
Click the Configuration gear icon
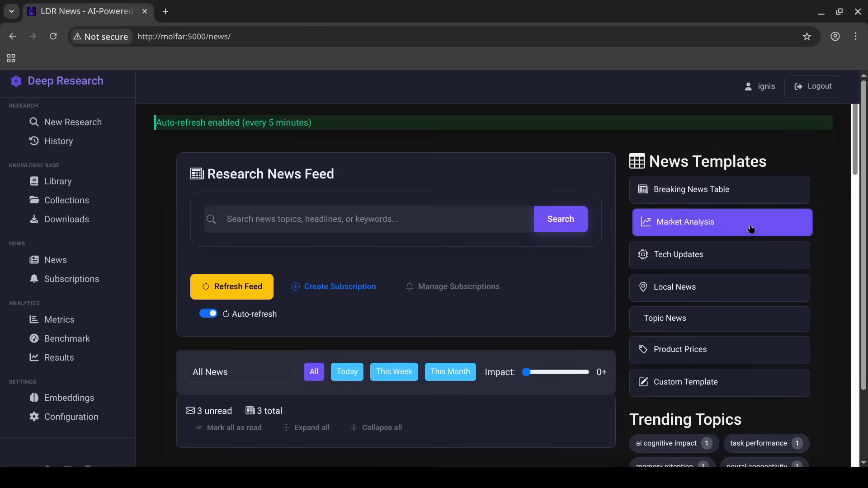click(x=34, y=417)
